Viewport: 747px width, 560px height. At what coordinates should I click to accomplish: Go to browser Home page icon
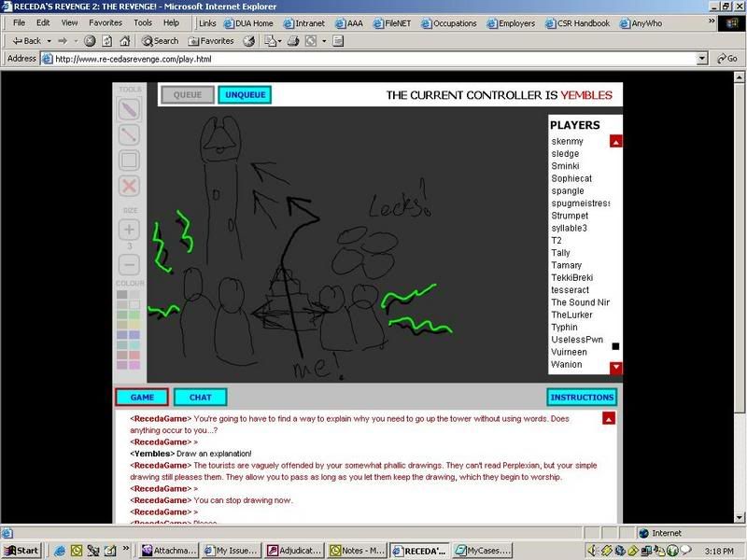click(124, 41)
